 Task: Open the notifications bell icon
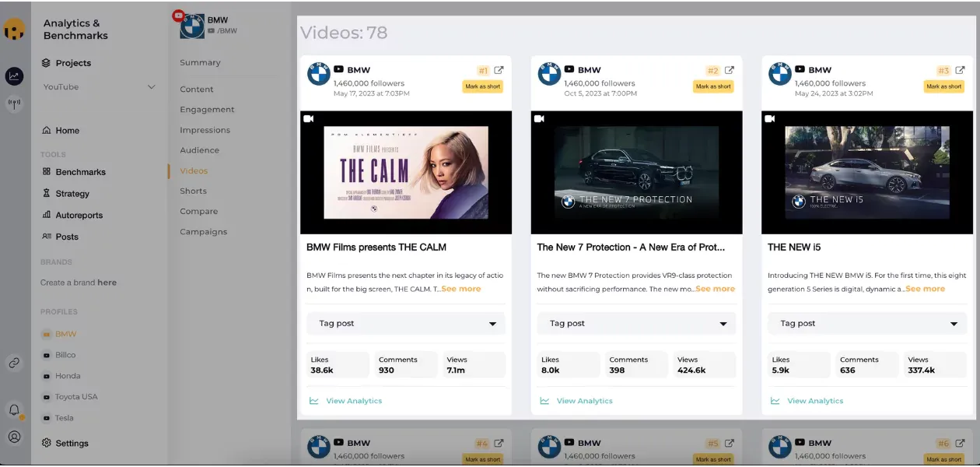coord(14,410)
